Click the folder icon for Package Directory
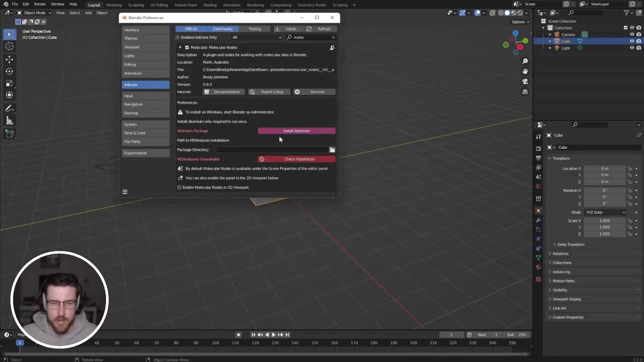Screen dimensions: 644x362 coord(332,150)
